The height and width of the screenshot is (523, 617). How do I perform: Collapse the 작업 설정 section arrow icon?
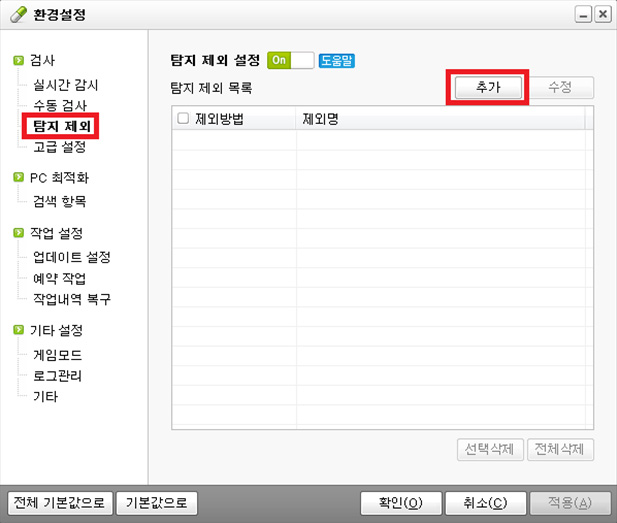coord(18,233)
